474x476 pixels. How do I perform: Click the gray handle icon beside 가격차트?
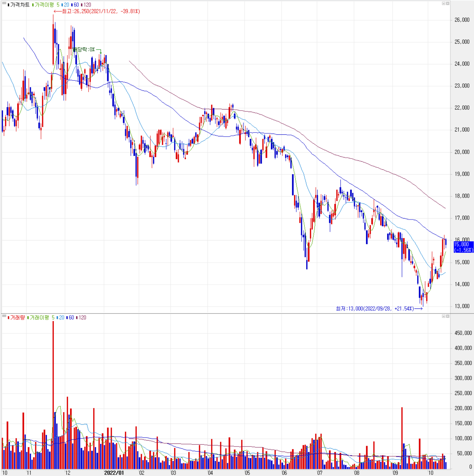click(4, 3)
